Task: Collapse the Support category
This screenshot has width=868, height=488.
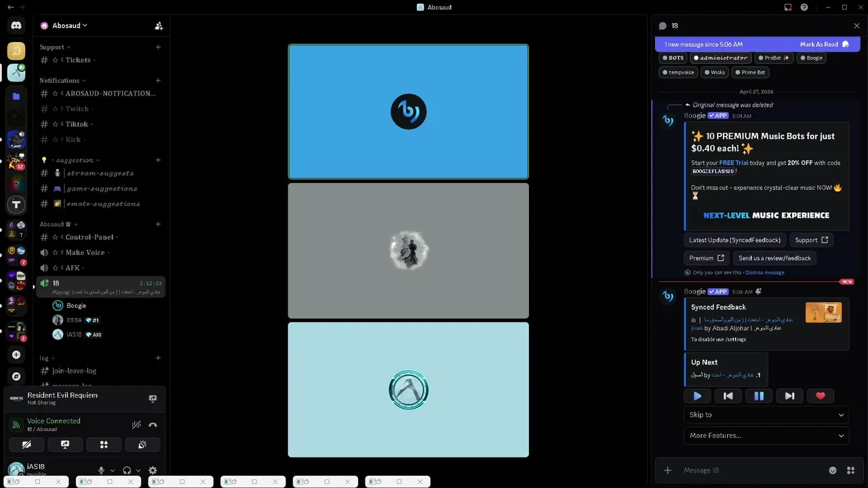Action: (56, 47)
